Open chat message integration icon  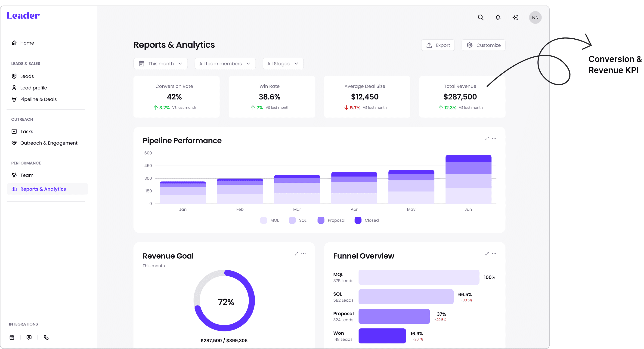(x=29, y=337)
